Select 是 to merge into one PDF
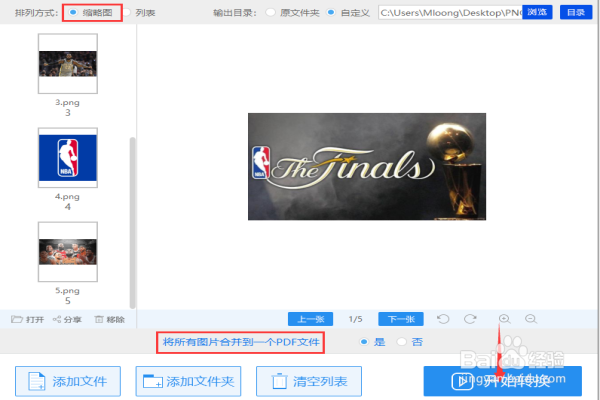 [364, 341]
